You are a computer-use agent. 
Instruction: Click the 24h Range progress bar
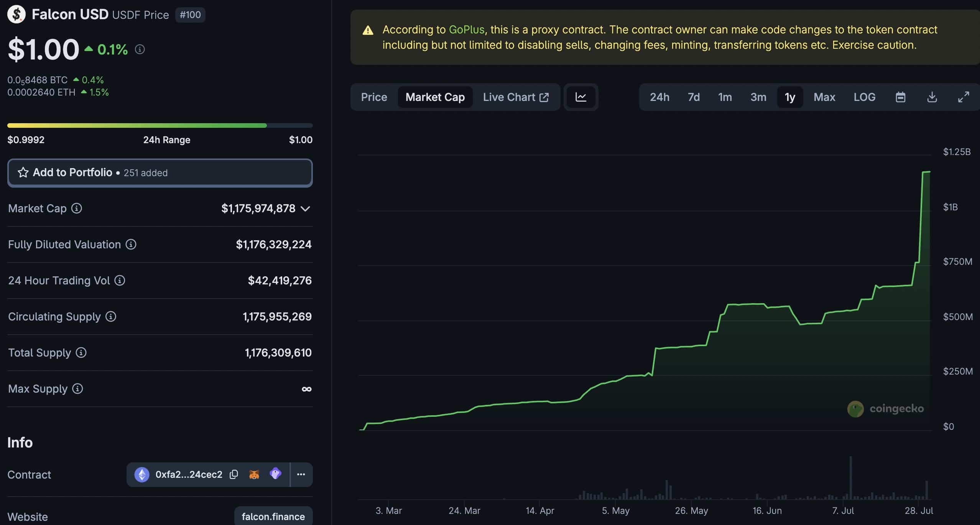[x=160, y=125]
